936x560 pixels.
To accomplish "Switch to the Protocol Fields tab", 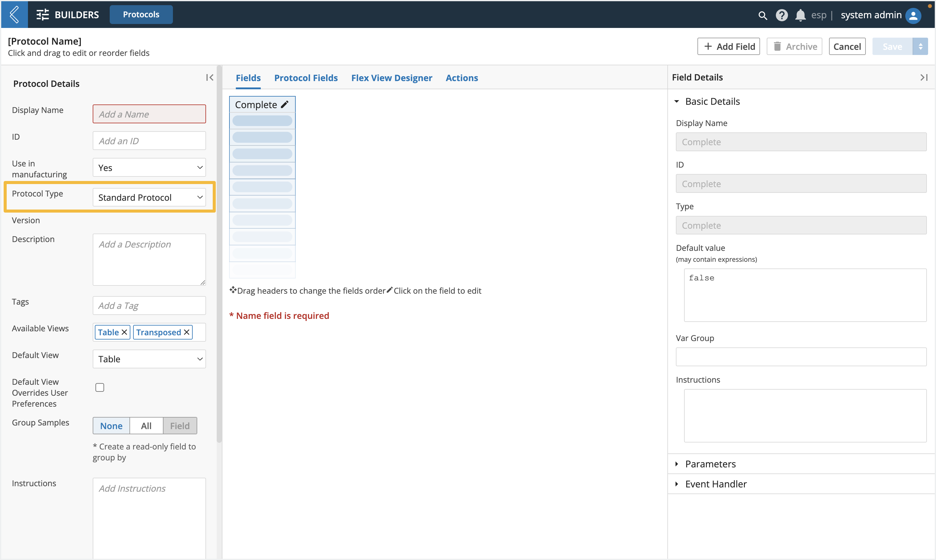I will [x=306, y=78].
